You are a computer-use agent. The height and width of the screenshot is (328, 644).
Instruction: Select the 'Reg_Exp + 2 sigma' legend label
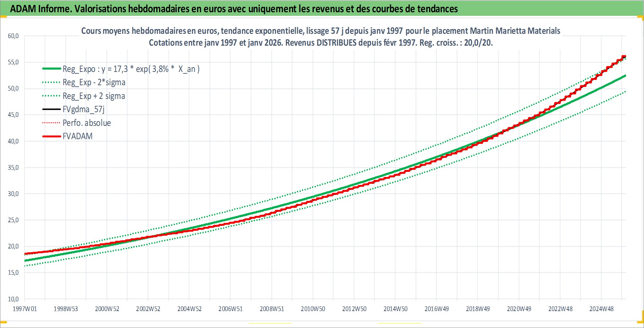coord(94,96)
